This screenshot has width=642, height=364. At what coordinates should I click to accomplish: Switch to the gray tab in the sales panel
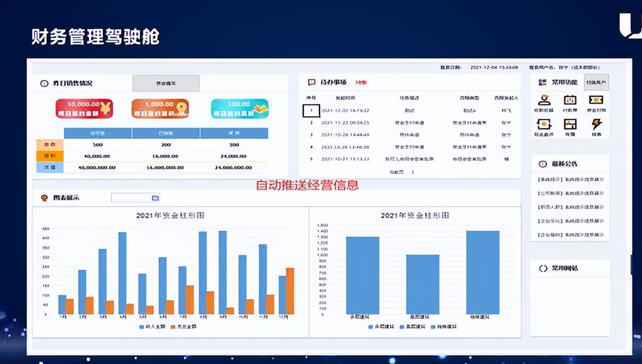pos(167,83)
